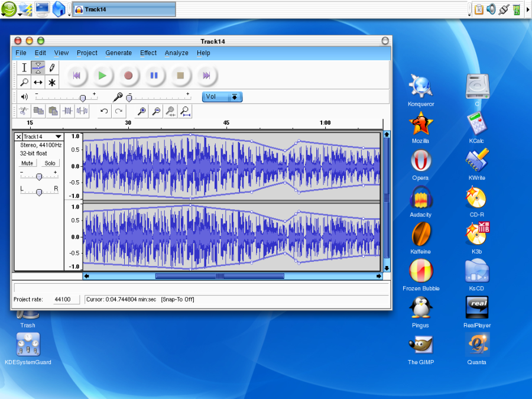Viewport: 532px width, 399px height.
Task: Select the Draw pencil tool
Action: click(52, 67)
